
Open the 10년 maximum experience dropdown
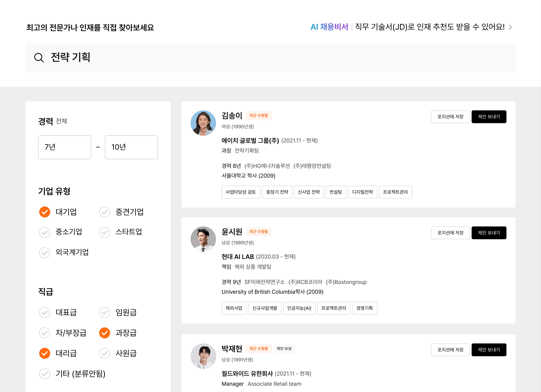[x=131, y=147]
